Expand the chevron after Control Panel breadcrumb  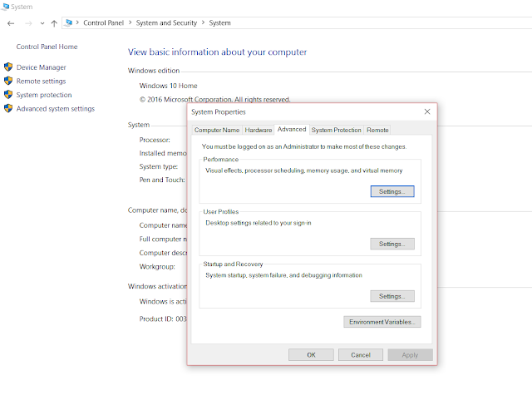[x=130, y=22]
